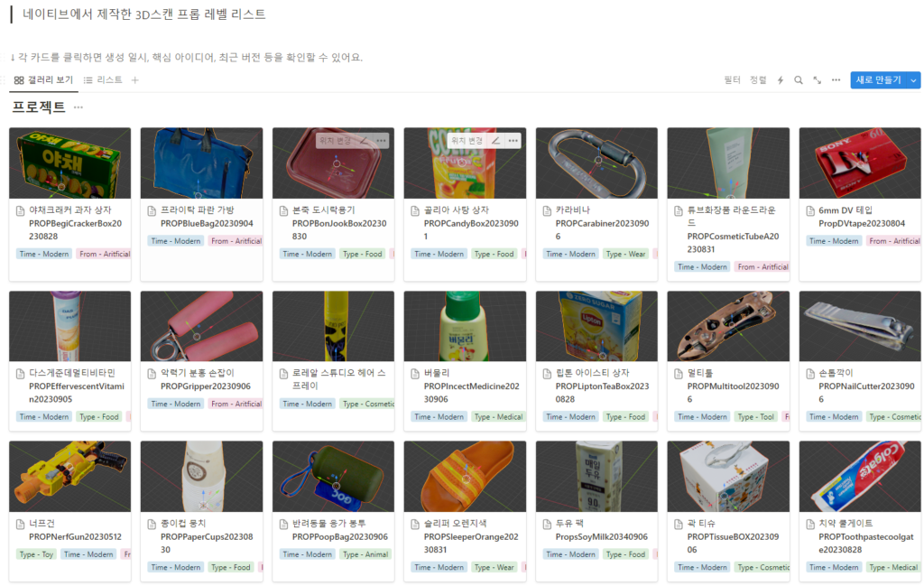Click the Type - Medical tag on 버물리 card
The height and width of the screenshot is (586, 924).
coord(497,417)
